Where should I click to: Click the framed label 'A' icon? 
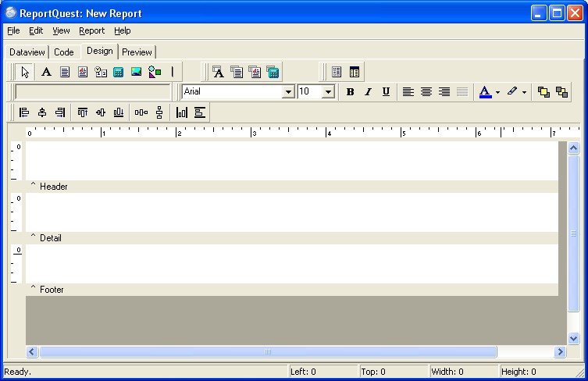pos(218,72)
